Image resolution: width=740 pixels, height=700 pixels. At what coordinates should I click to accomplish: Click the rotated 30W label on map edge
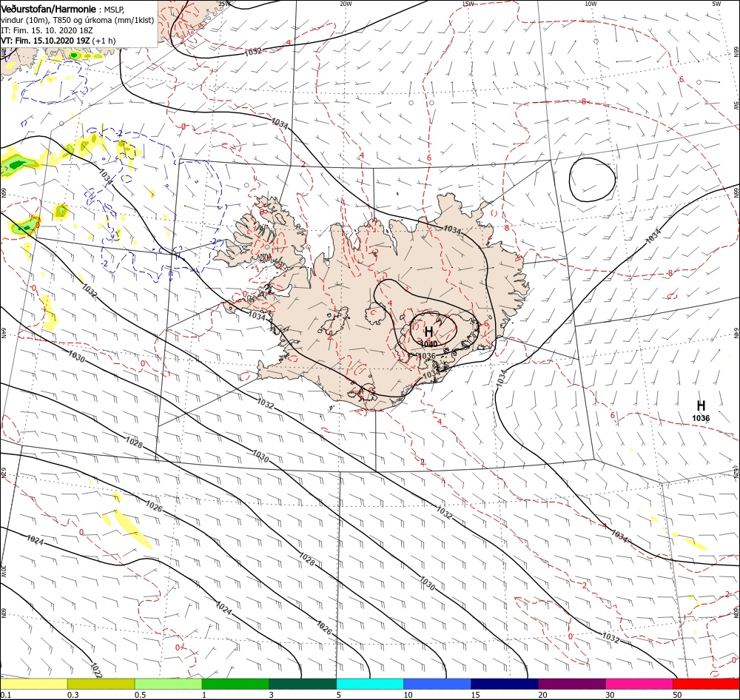pyautogui.click(x=3, y=571)
